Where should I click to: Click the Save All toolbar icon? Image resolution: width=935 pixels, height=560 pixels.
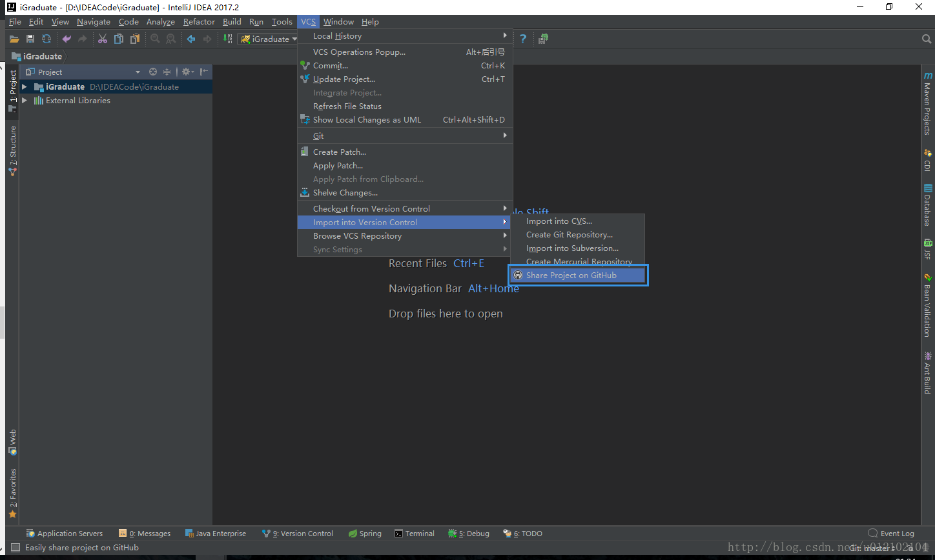30,39
